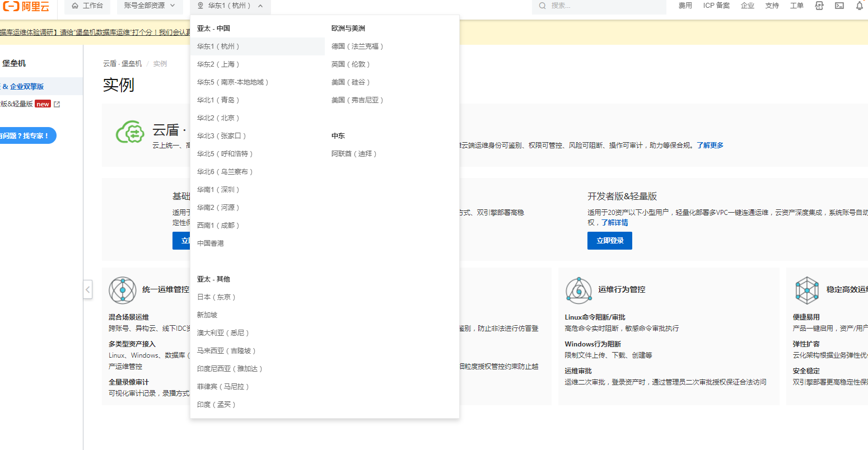This screenshot has height=450, width=868.
Task: Select region 华南2（河源）
Action: 258,208
